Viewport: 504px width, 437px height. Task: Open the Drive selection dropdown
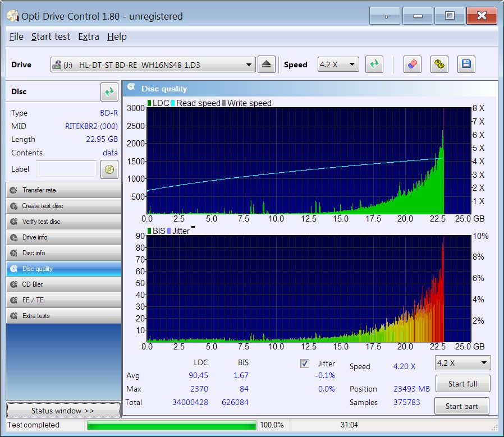[x=153, y=65]
